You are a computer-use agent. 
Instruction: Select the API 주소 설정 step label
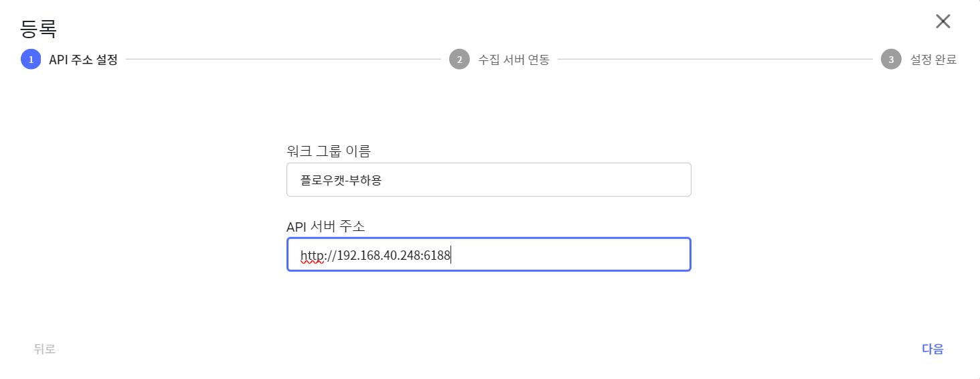[x=83, y=60]
